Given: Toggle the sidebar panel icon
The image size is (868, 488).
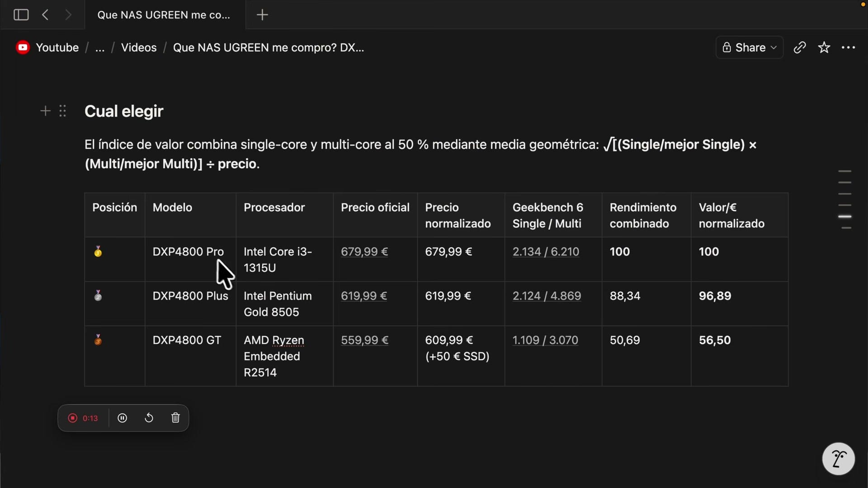Looking at the screenshot, I should (x=21, y=15).
